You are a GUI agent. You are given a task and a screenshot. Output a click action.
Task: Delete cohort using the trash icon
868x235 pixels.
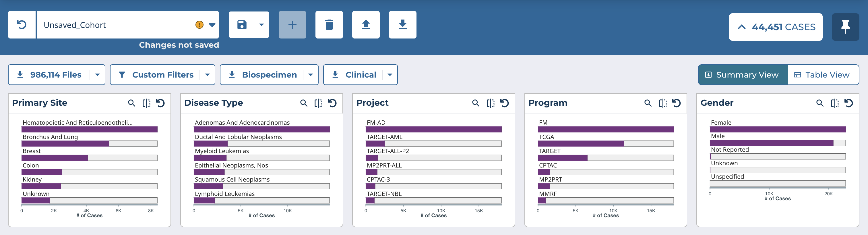[x=329, y=25]
